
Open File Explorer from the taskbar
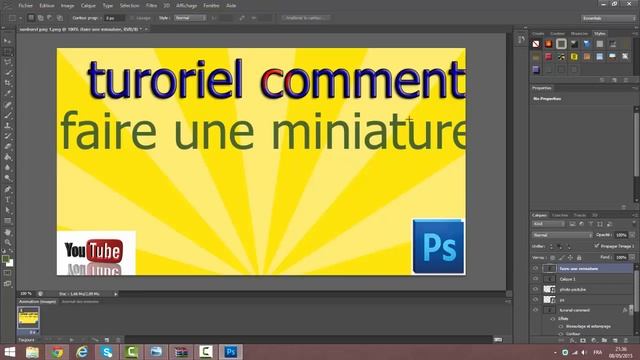tap(32, 352)
